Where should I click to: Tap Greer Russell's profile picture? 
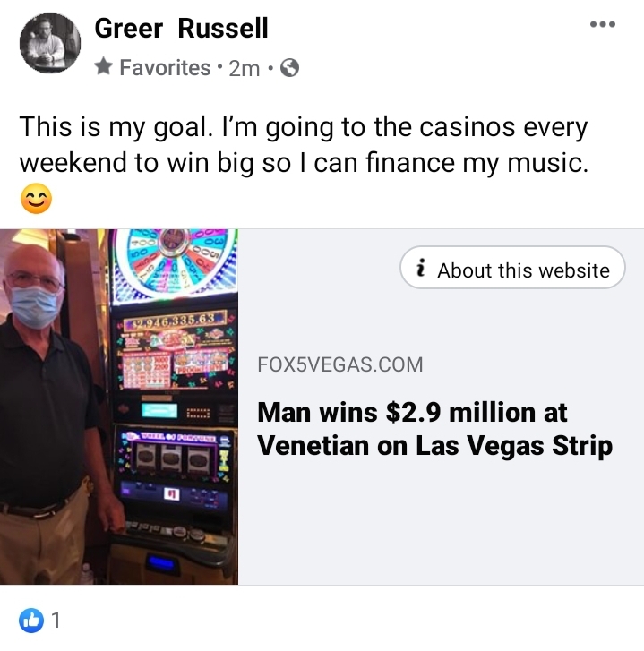click(x=50, y=43)
